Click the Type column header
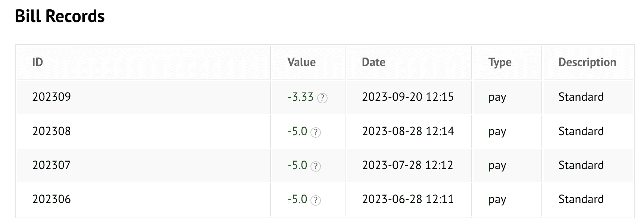This screenshot has height=218, width=644. (500, 63)
